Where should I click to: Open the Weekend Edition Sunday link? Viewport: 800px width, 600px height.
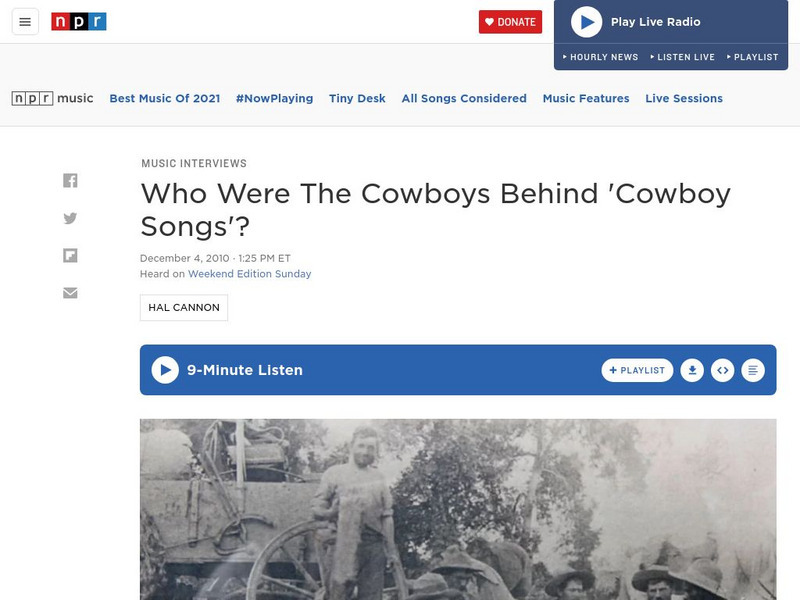coord(249,274)
